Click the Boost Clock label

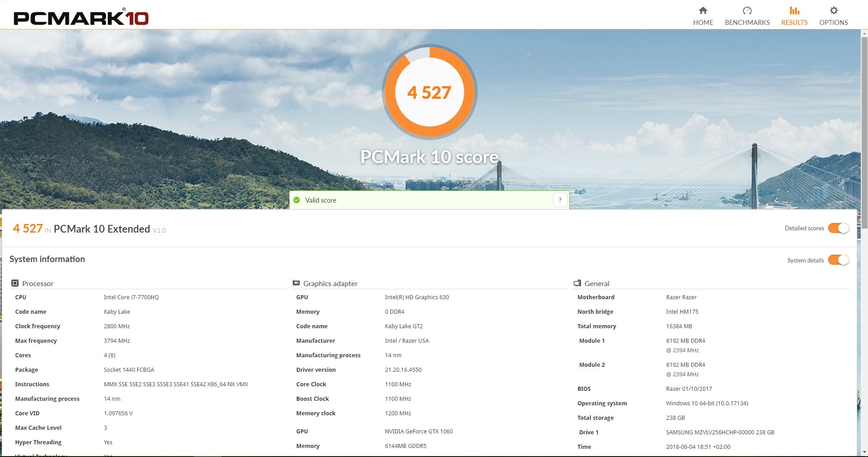312,399
